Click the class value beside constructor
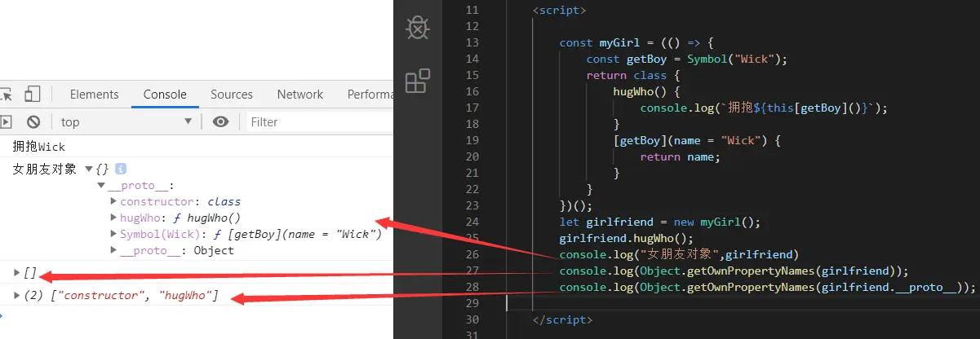This screenshot has height=339, width=980. point(224,201)
